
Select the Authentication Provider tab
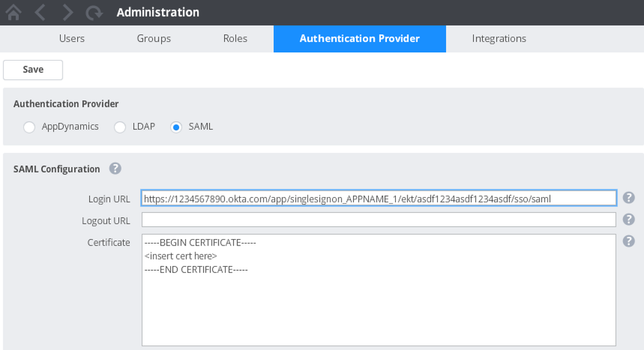(359, 39)
